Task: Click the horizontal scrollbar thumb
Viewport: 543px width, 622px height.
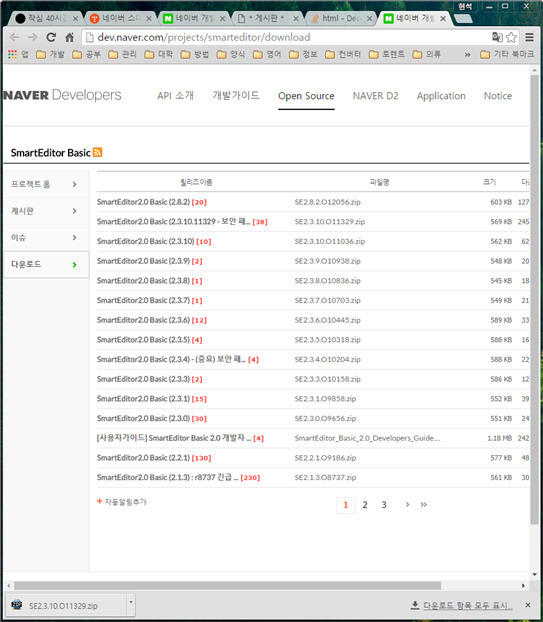Action: (227, 586)
